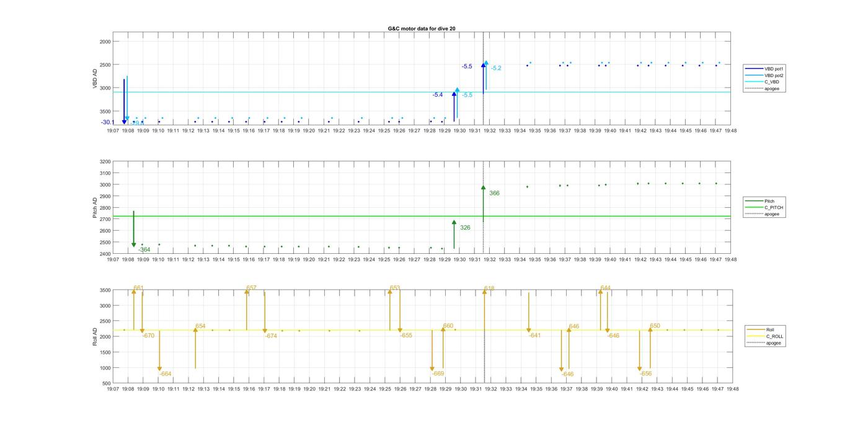Viewport: 868px width, 430px height.
Task: Click the "1500" tick on the Roll axis
Action: point(105,352)
